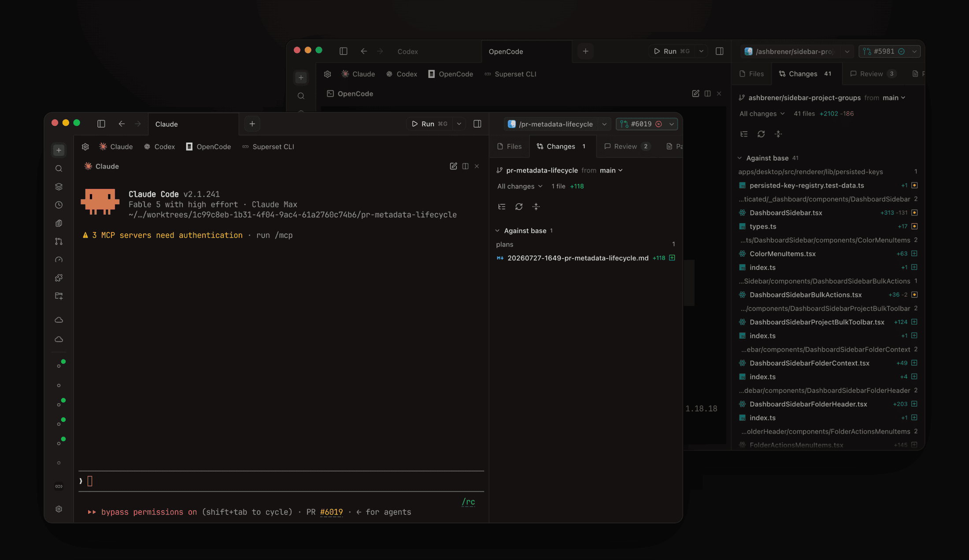
Task: Select the Codex tab in the OpenCode window
Action: pos(407,52)
